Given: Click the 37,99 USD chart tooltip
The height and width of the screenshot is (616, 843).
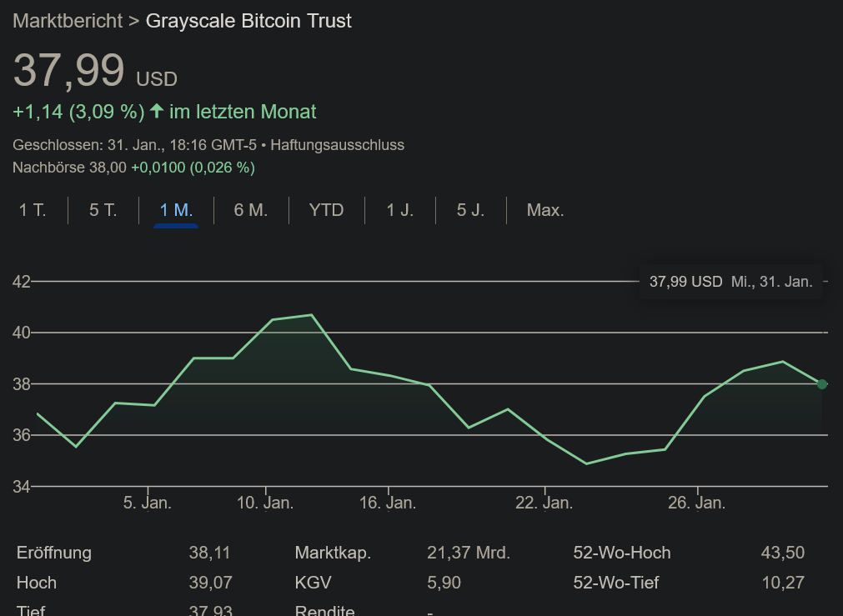Looking at the screenshot, I should pyautogui.click(x=730, y=282).
